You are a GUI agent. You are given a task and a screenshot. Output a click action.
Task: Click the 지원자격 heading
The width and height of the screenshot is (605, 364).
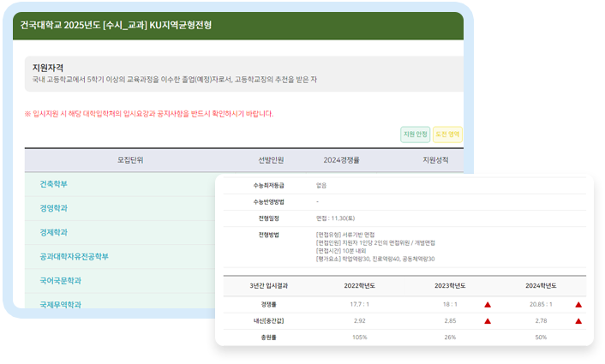pyautogui.click(x=48, y=68)
